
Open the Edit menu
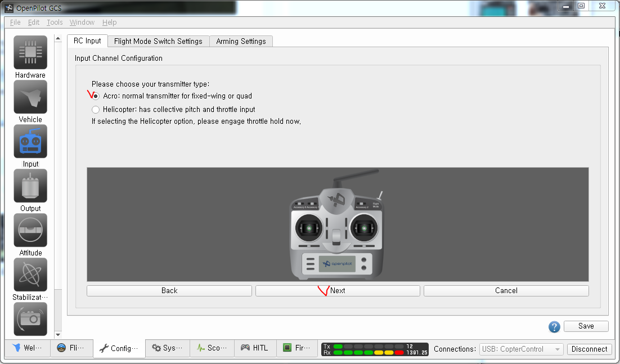34,22
